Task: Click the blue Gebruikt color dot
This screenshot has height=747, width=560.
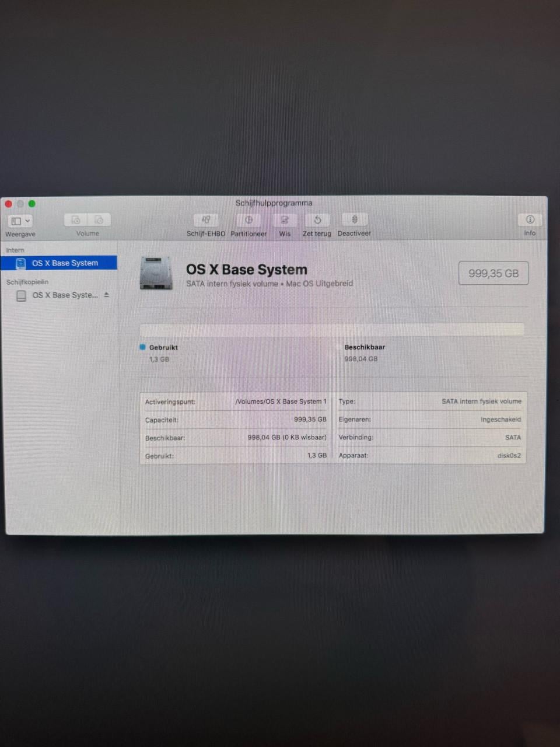Action: tap(142, 347)
